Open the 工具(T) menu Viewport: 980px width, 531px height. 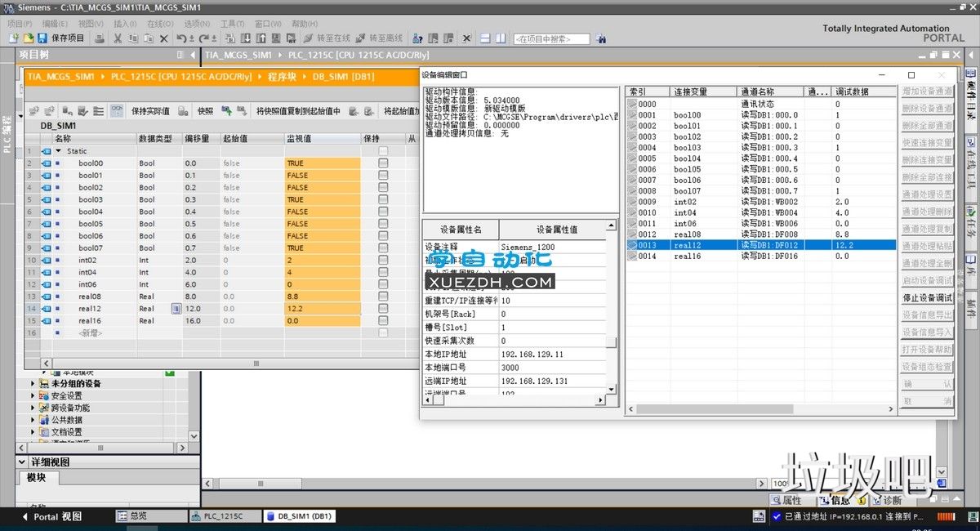232,23
